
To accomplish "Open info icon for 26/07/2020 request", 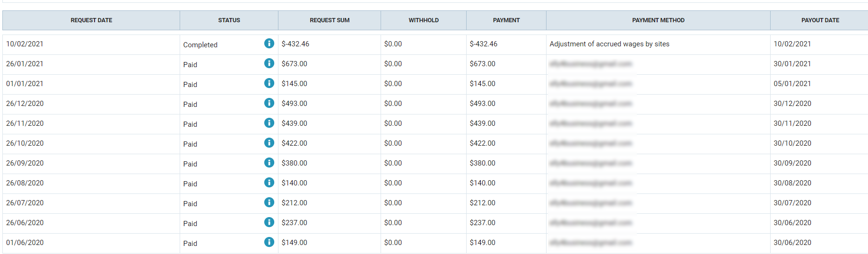I will 269,202.
